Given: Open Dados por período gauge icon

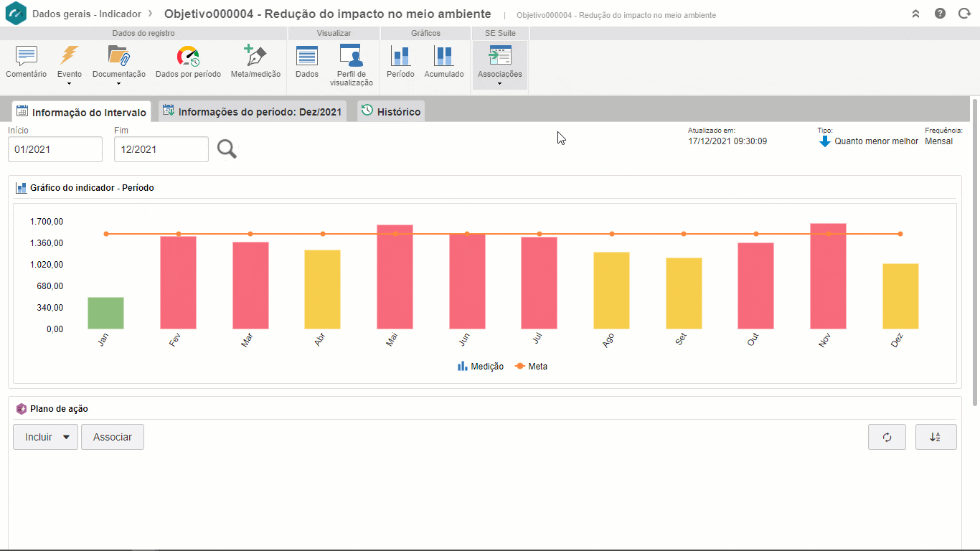Looking at the screenshot, I should coord(188,56).
